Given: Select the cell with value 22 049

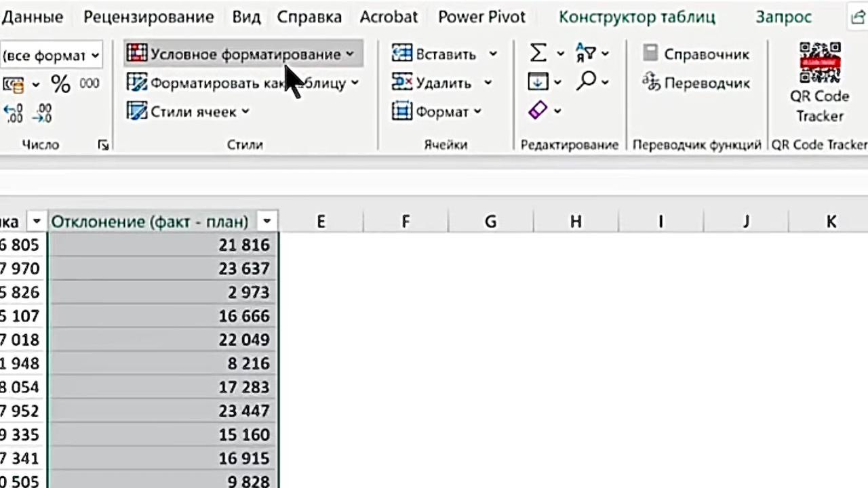Looking at the screenshot, I should (x=163, y=340).
